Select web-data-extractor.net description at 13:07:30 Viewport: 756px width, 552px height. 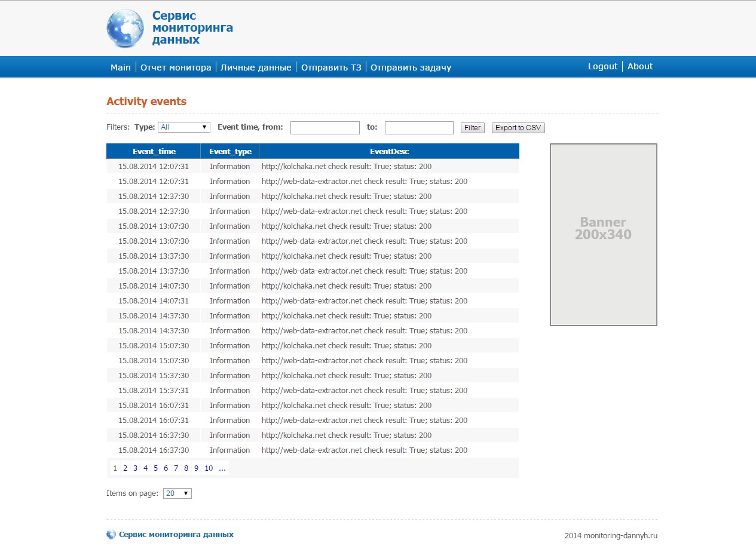click(x=365, y=241)
